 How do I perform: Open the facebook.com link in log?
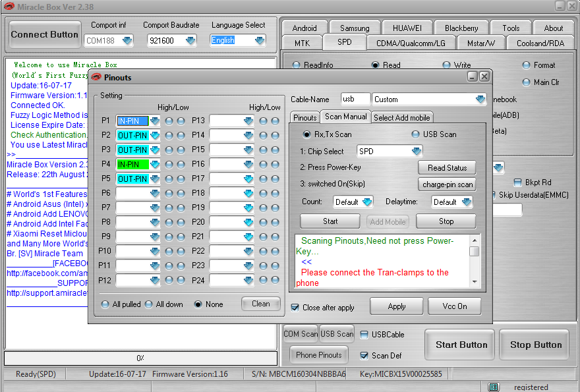coord(47,273)
